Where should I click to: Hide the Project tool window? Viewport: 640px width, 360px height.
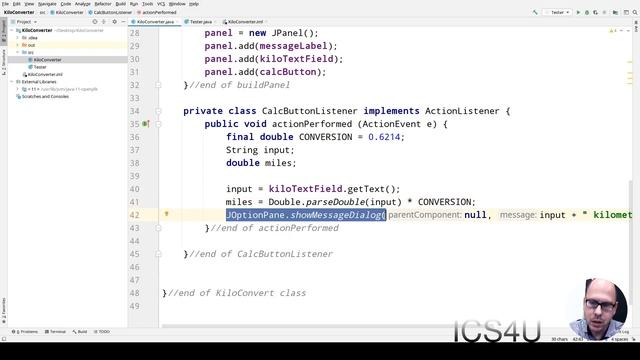[x=123, y=22]
